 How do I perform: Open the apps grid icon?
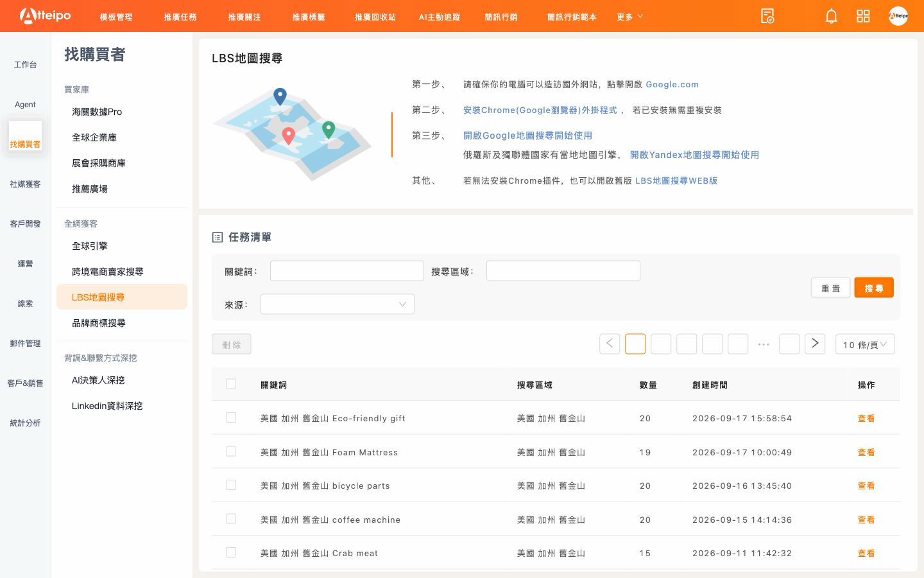[x=863, y=16]
